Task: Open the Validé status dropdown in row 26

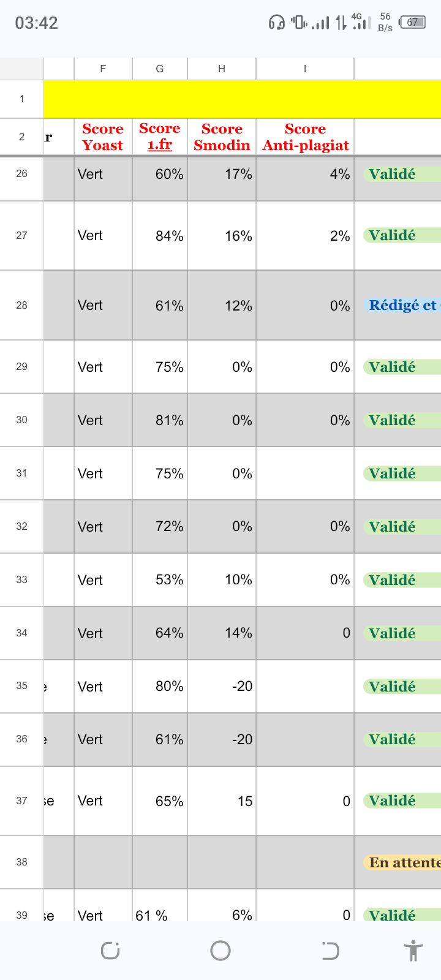Action: click(x=402, y=174)
